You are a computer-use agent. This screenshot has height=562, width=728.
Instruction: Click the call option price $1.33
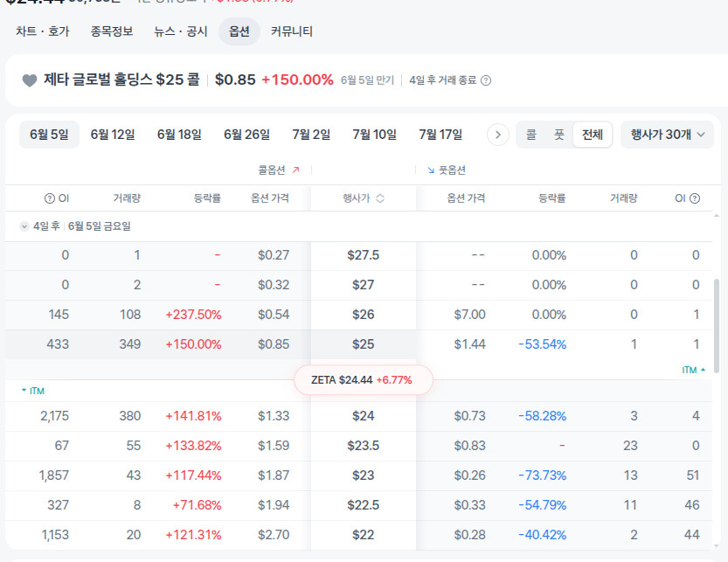pyautogui.click(x=274, y=416)
